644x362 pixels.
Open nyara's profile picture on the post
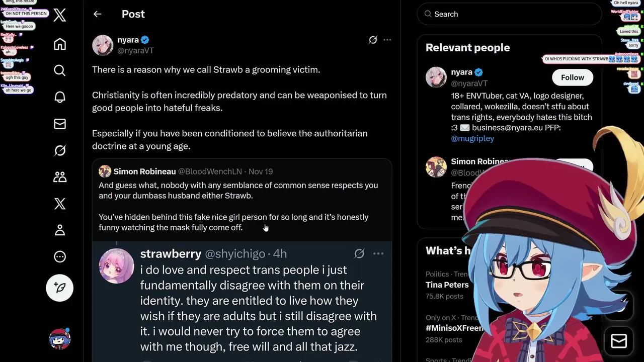click(103, 45)
